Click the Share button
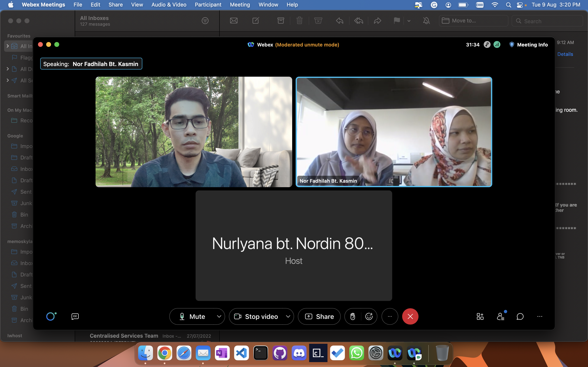The image size is (588, 367). [319, 316]
